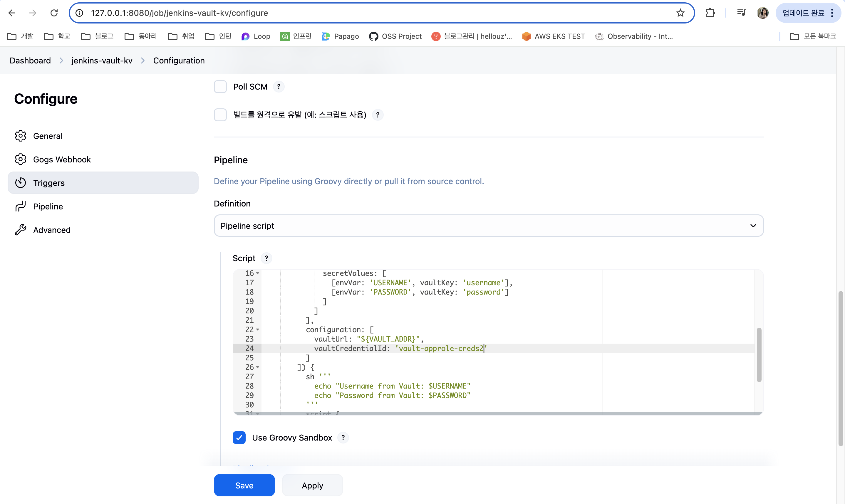Image resolution: width=845 pixels, height=504 pixels.
Task: Open help icon beside Script label
Action: coord(266,258)
